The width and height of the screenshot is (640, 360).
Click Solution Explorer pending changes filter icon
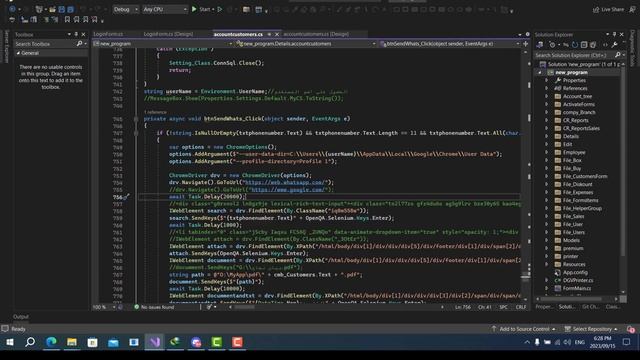click(x=552, y=44)
